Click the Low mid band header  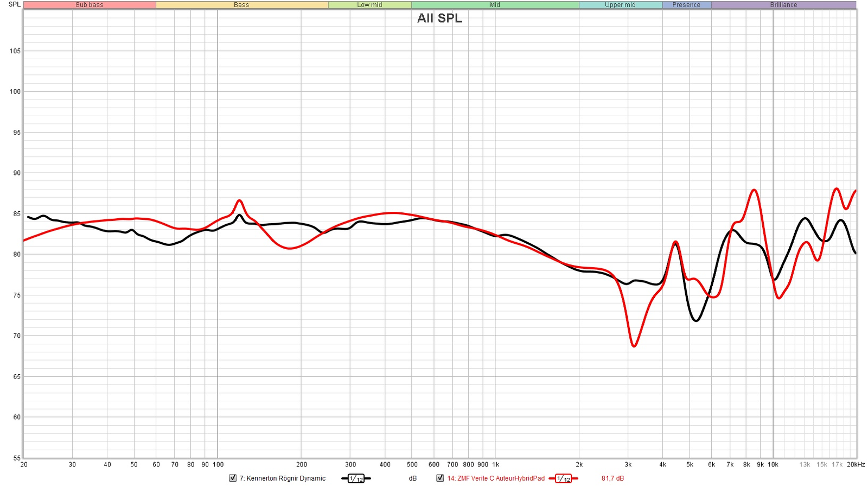click(369, 5)
